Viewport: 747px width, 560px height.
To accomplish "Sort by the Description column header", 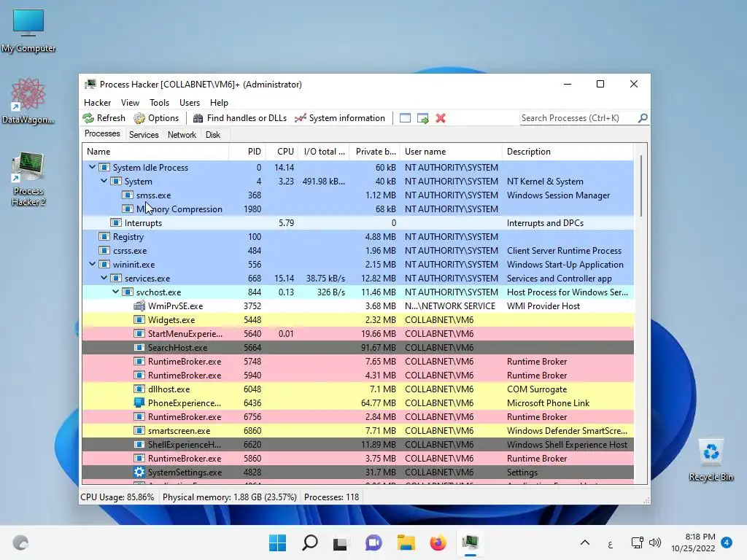I will (x=568, y=152).
